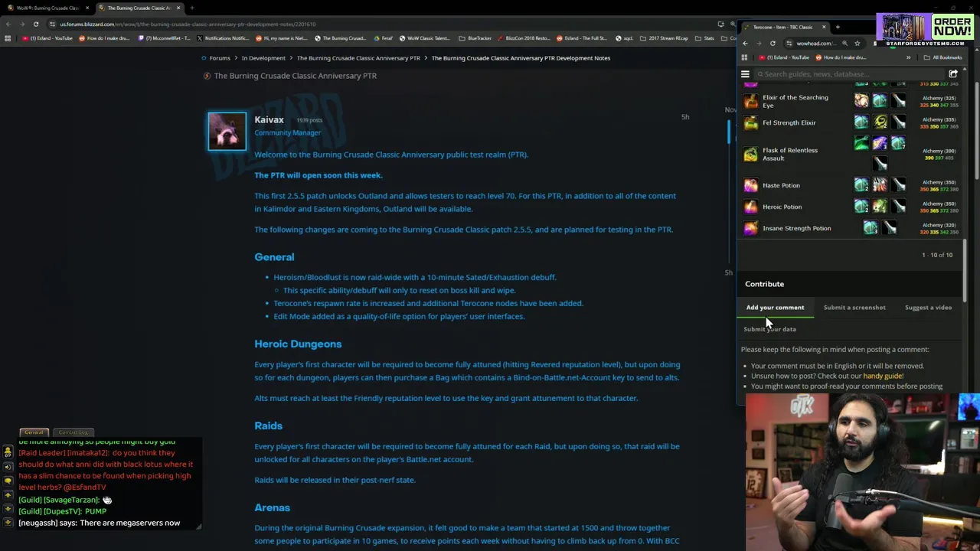The image size is (980, 551).
Task: Click the Alchemy (390) skill text
Action: [x=939, y=151]
